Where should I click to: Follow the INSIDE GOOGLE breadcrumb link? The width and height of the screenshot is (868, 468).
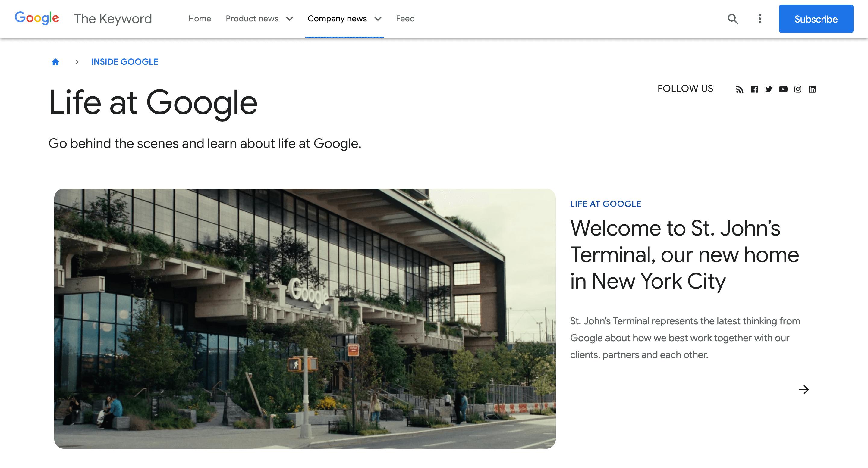[x=125, y=62]
